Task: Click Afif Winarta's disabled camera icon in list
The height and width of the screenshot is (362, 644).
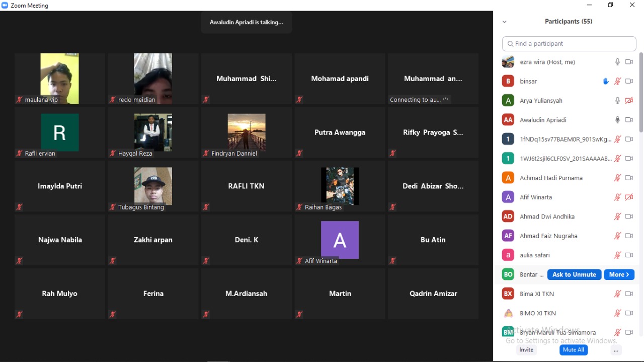Action: pos(629,197)
